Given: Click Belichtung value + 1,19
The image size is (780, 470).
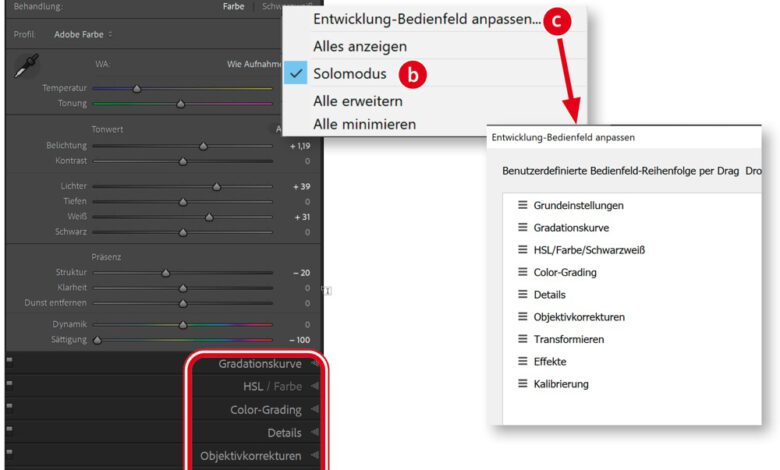Looking at the screenshot, I should point(300,146).
